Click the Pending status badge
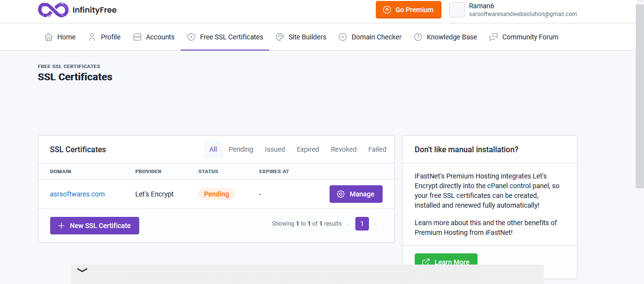The width and height of the screenshot is (644, 284). coord(217,194)
